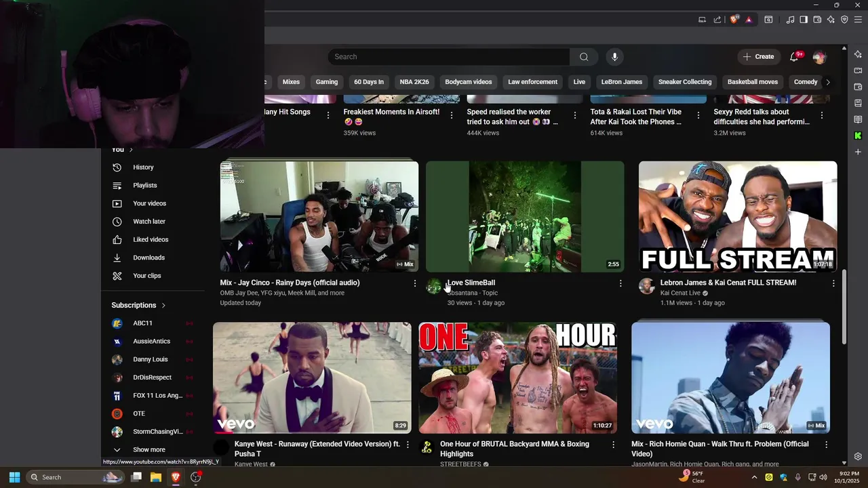Open the Windows Start menu

(14, 477)
